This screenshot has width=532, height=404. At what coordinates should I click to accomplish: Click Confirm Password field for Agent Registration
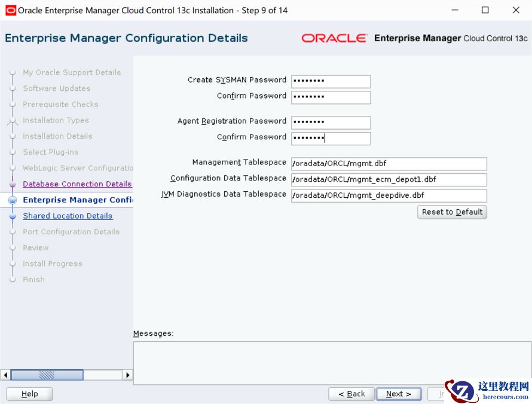[x=331, y=138]
